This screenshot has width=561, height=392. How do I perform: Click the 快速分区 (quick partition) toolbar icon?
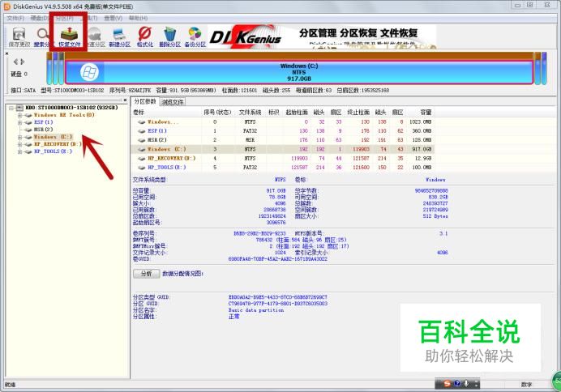[95, 34]
